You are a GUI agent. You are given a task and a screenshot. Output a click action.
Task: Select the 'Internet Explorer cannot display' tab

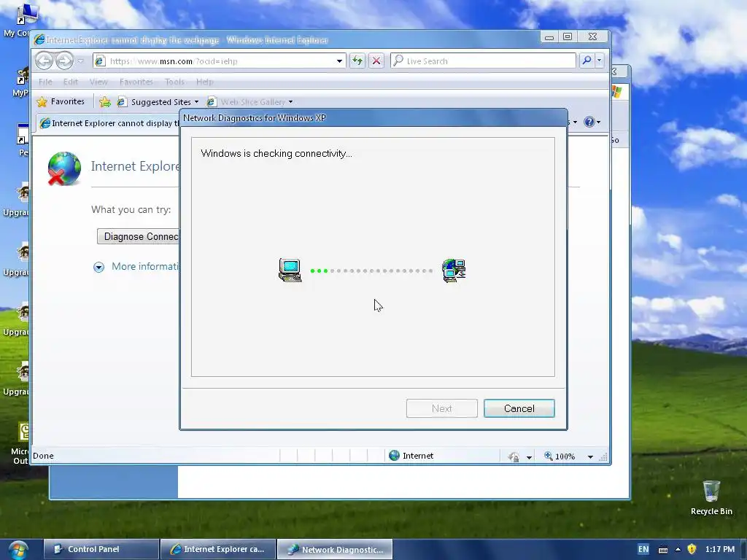click(109, 123)
